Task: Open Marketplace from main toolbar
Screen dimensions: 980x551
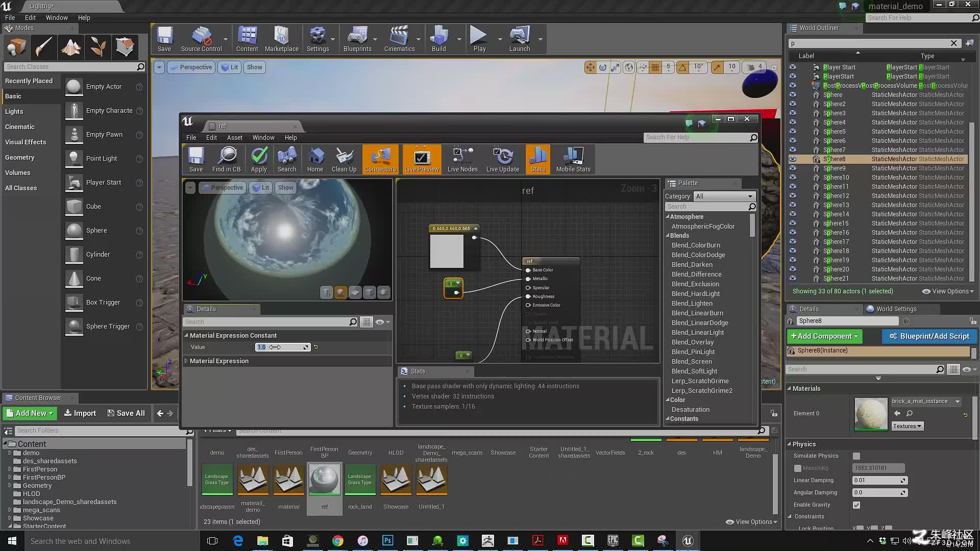Action: pos(282,39)
